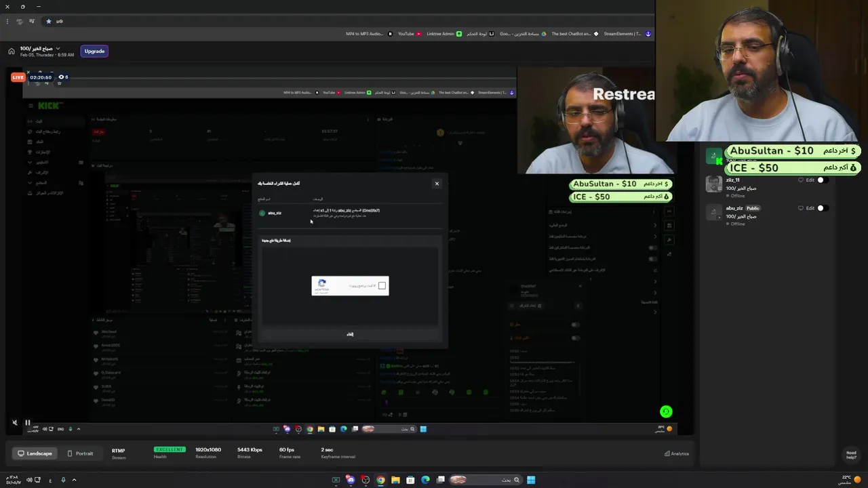
Task: Click the green headset icon in preview
Action: 666,411
